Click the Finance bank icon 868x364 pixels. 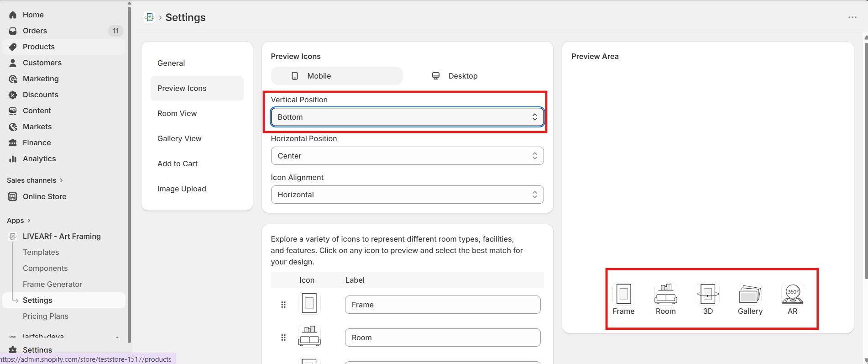13,142
